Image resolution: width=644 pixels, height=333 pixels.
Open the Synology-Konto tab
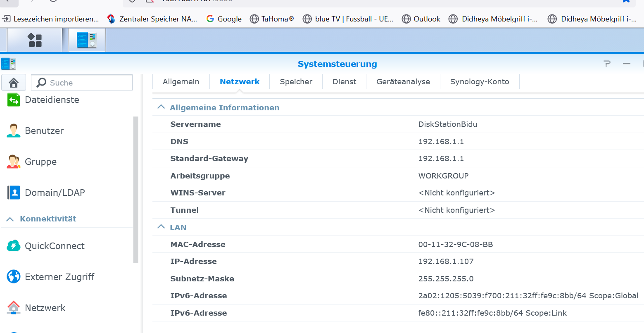[x=479, y=82]
